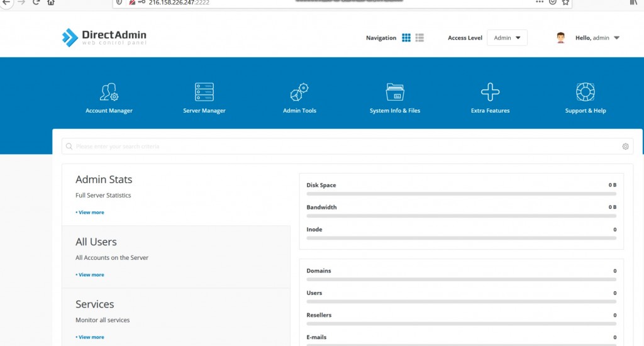Click the Disk Space usage bar
The width and height of the screenshot is (644, 346).
[x=461, y=194]
